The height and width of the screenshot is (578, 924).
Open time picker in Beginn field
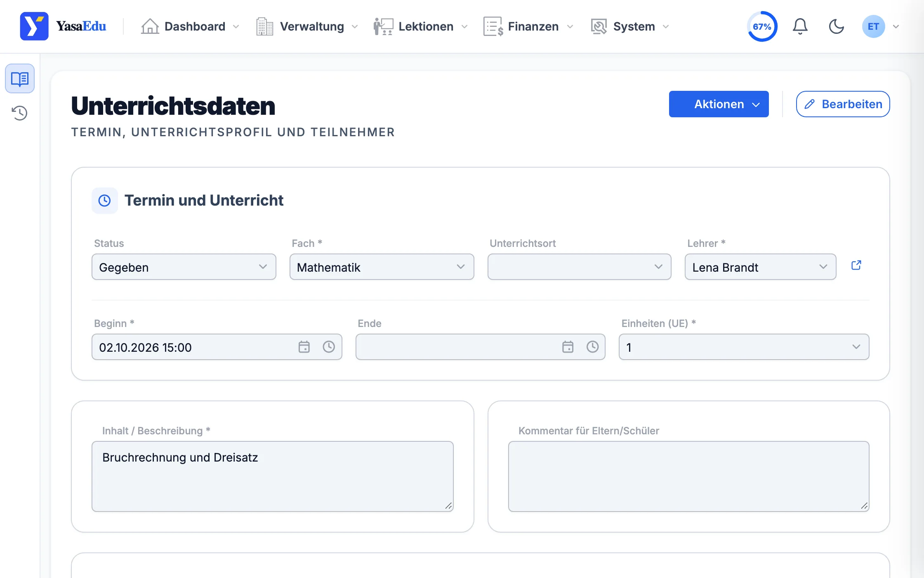[x=329, y=347]
